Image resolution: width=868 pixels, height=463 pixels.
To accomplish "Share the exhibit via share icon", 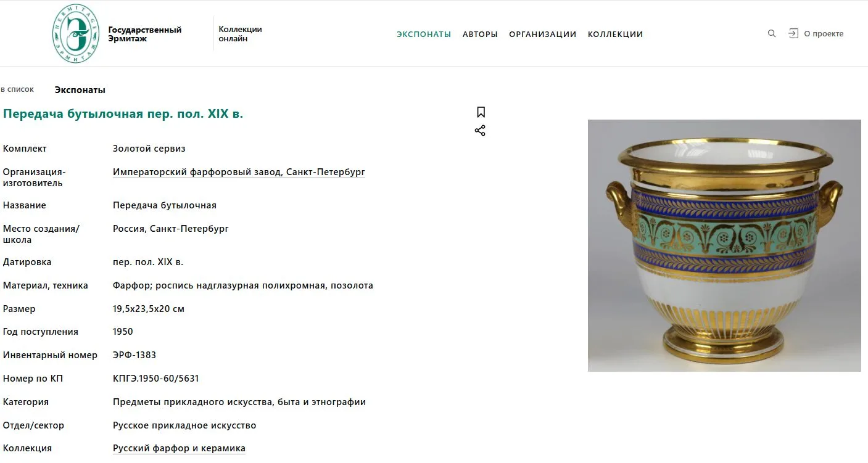I will [480, 131].
